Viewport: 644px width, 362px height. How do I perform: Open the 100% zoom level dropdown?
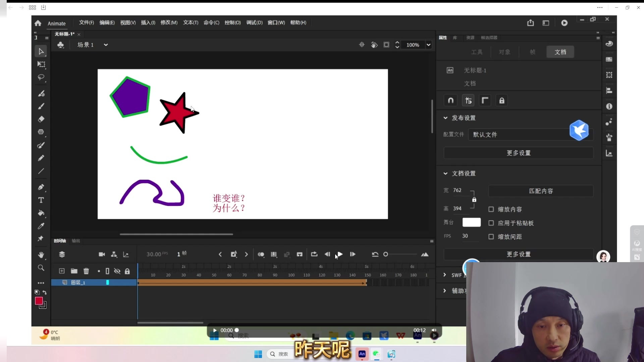point(428,45)
